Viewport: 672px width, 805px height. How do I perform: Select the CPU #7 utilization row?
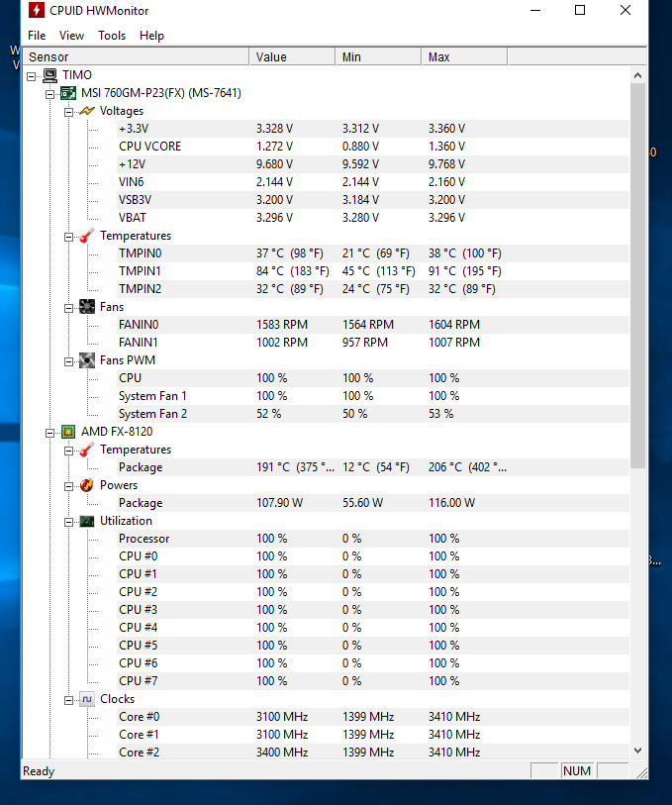coord(373,681)
